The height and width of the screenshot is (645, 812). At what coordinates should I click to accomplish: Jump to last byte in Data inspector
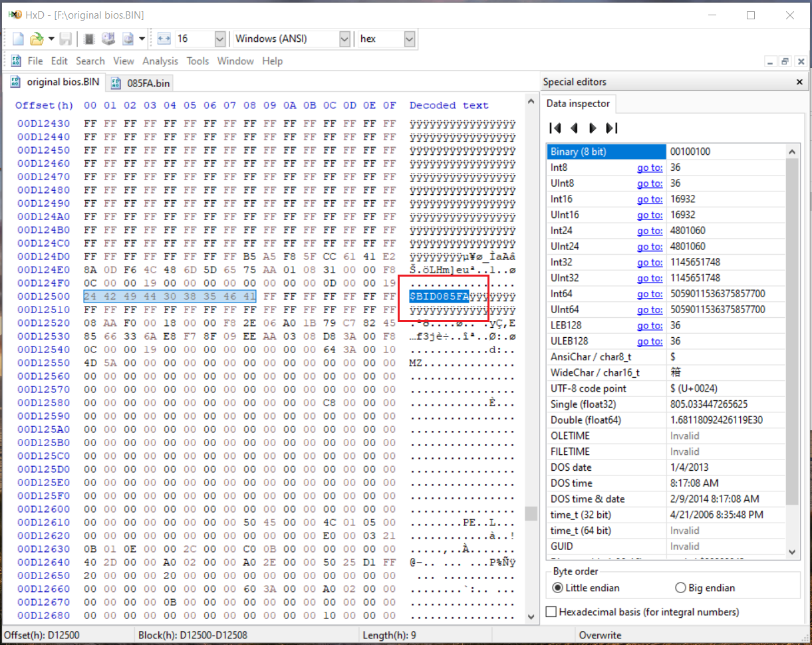pos(612,128)
